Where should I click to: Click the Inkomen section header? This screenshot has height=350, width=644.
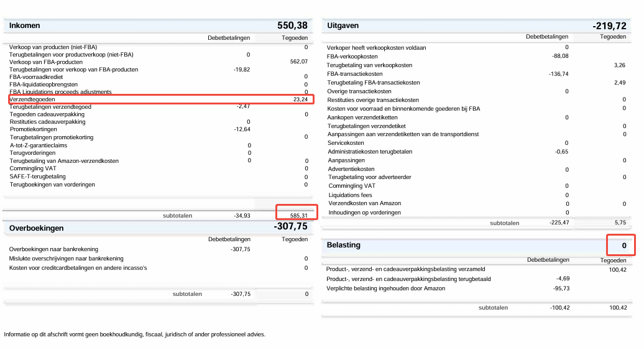pyautogui.click(x=25, y=25)
